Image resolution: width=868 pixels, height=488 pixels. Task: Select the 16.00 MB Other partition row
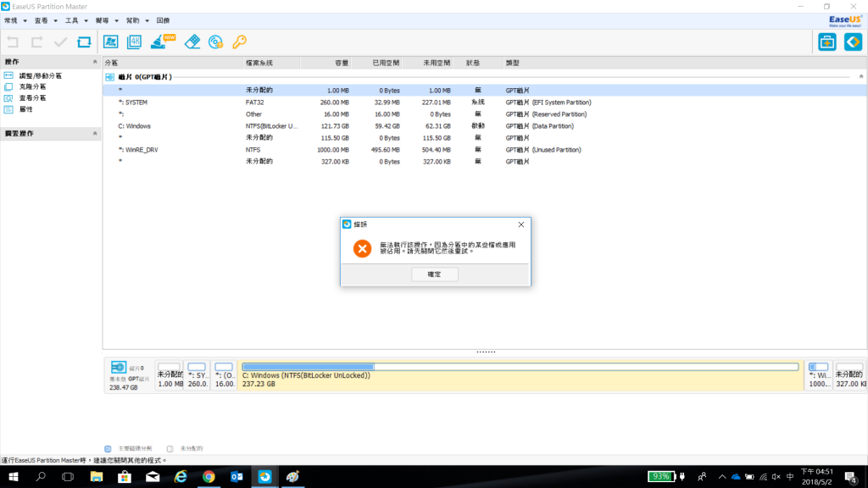[x=484, y=114]
